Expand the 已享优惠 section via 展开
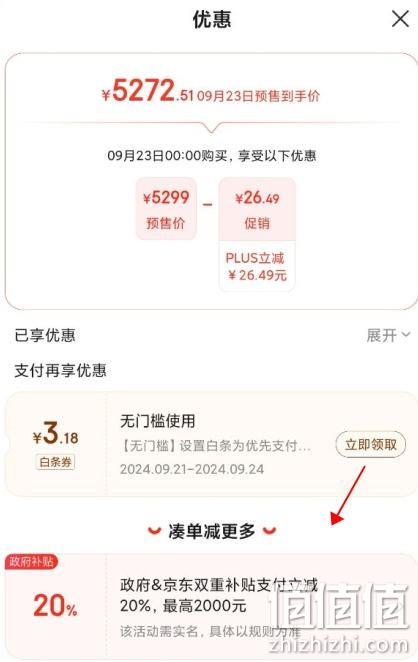Viewport: 418px width, 662px height. pos(388,336)
